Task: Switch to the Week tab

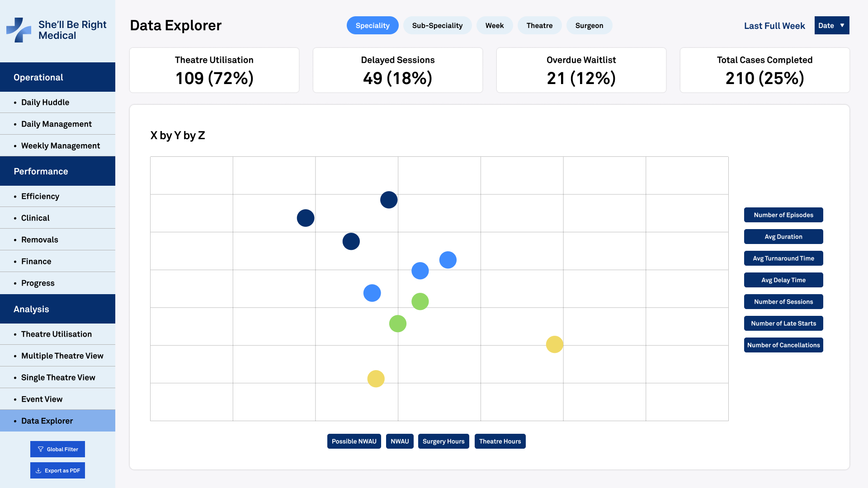Action: pos(495,25)
